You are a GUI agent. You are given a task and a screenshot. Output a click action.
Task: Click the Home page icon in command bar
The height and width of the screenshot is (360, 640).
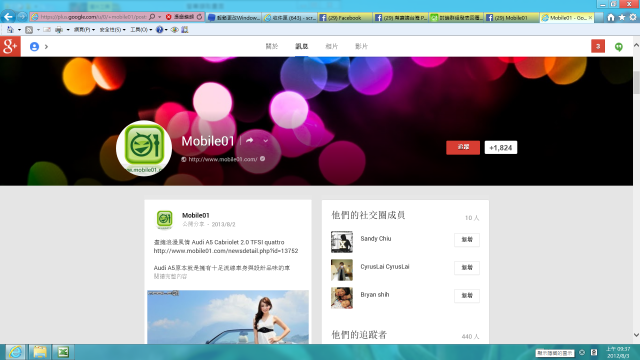[x=10, y=30]
